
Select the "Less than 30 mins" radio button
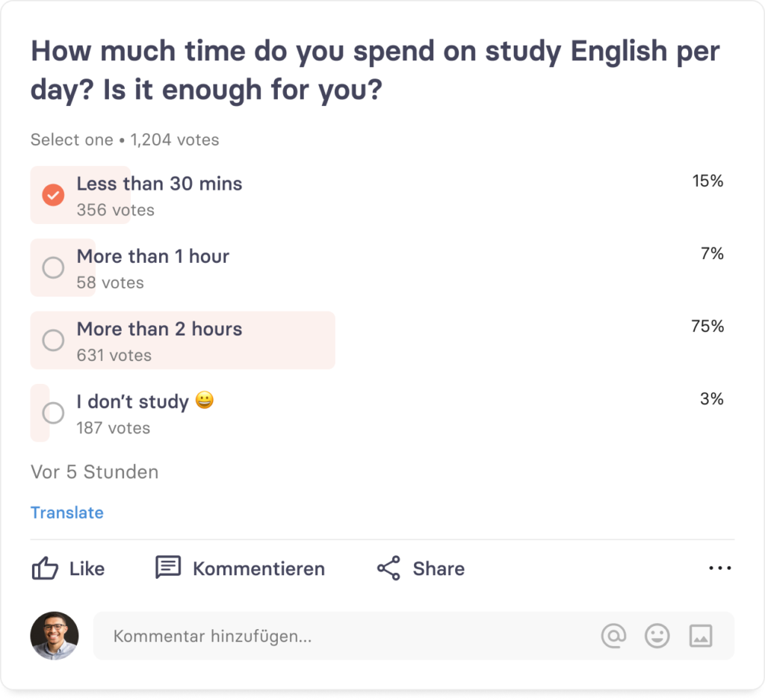tap(53, 195)
